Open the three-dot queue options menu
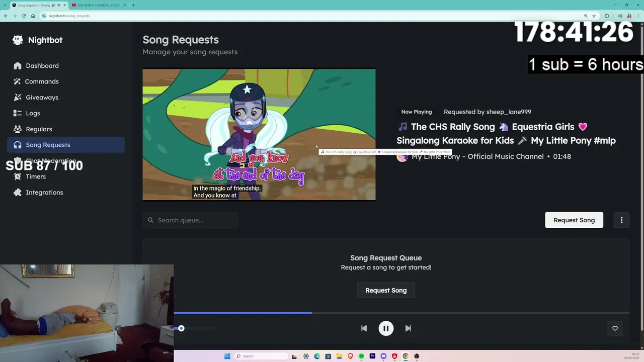Image resolution: width=644 pixels, height=362 pixels. click(x=621, y=220)
